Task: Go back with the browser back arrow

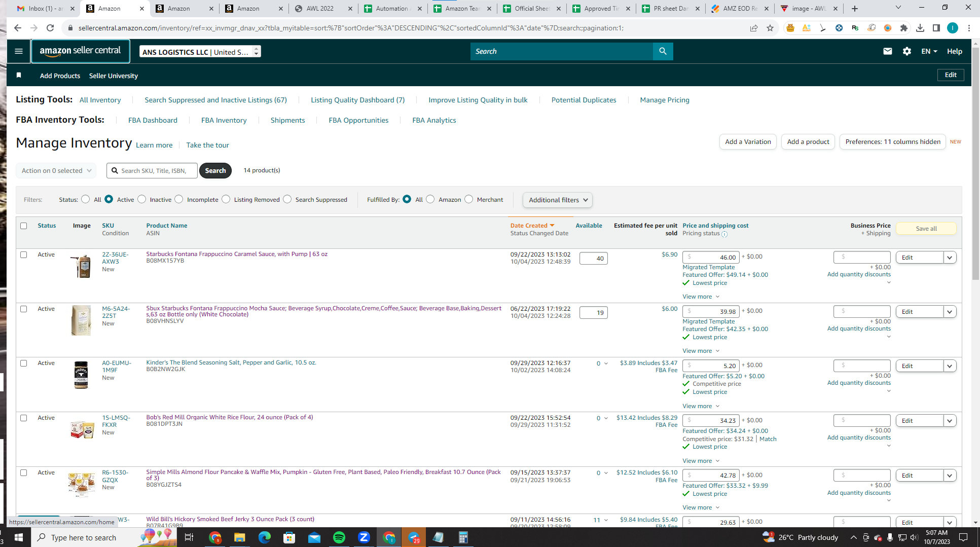Action: (x=18, y=28)
